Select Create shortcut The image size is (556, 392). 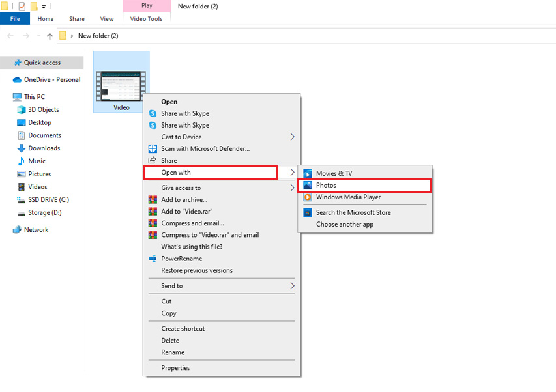[222, 329]
